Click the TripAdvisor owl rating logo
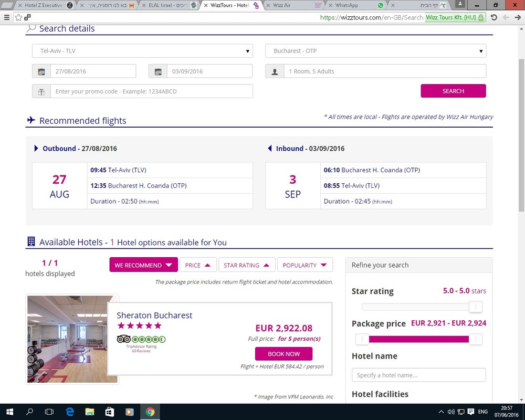 (123, 339)
